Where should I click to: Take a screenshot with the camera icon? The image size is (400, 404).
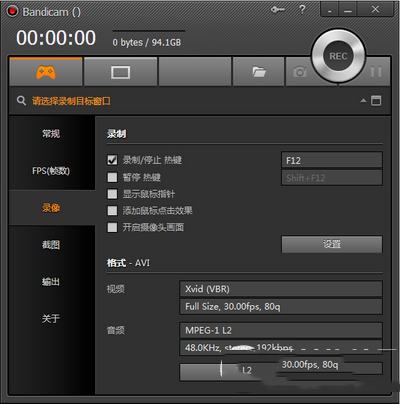[x=299, y=72]
